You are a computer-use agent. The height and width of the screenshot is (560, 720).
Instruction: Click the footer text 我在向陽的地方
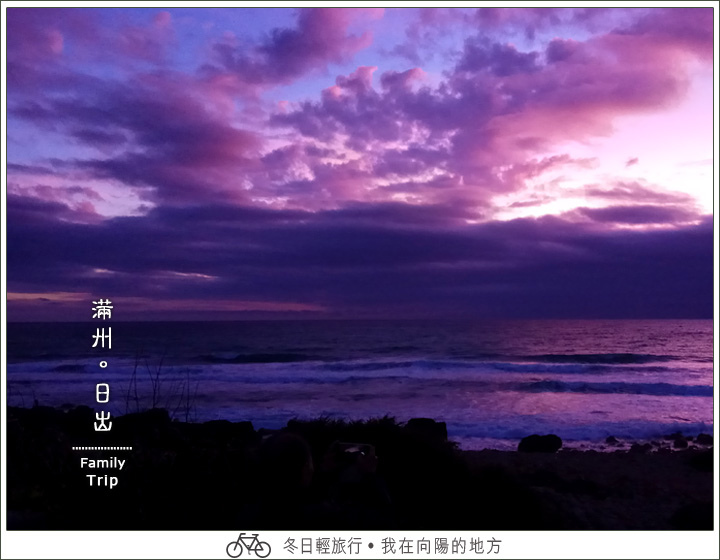pos(441,546)
